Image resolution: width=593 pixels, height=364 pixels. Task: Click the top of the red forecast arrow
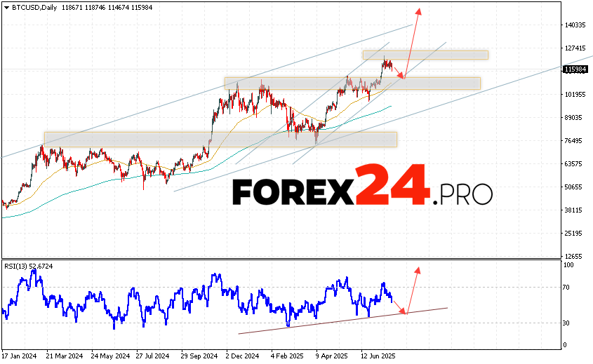tap(418, 11)
